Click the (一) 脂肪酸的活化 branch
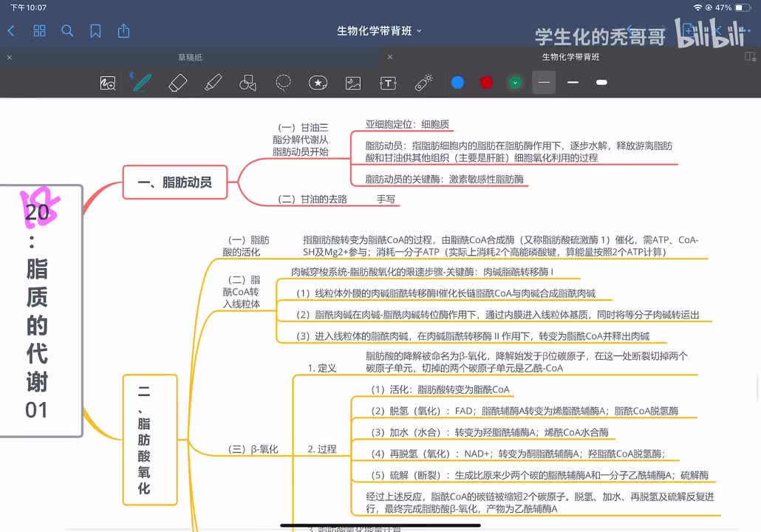This screenshot has width=761, height=532. coord(246,246)
